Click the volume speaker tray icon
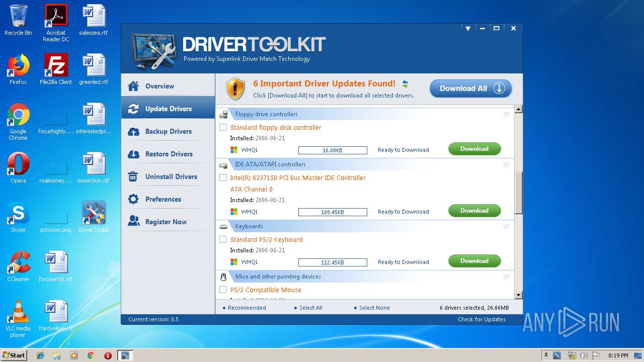 tap(584, 355)
